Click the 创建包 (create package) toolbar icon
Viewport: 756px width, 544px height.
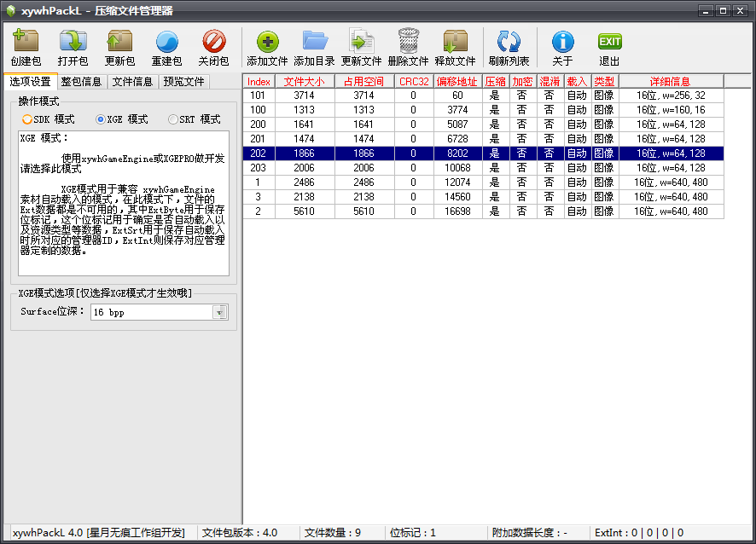point(26,47)
